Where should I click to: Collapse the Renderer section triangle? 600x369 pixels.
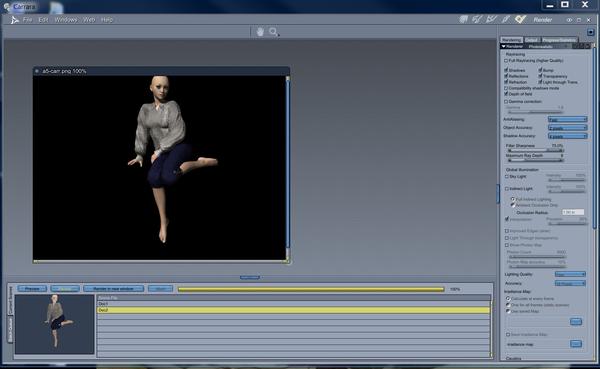coord(504,46)
